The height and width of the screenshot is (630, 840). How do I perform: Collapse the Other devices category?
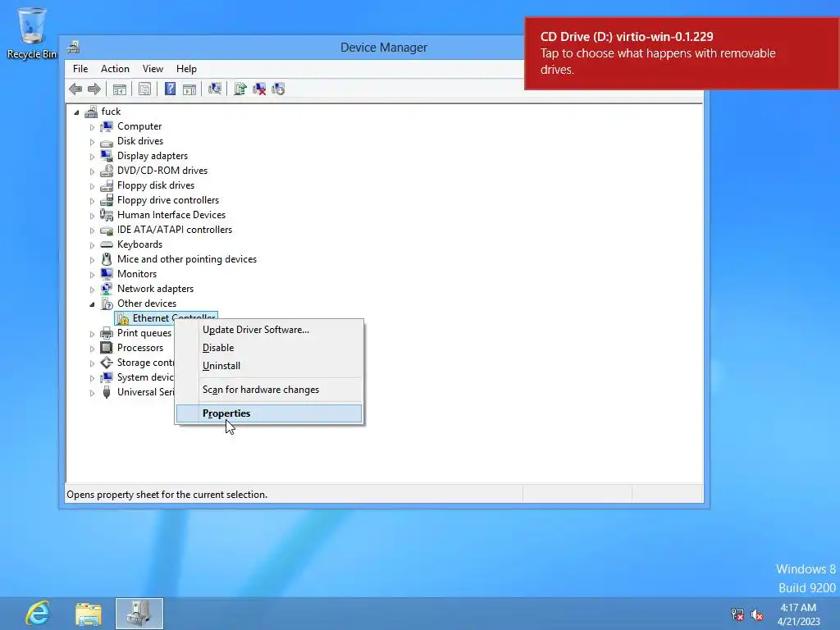point(92,304)
